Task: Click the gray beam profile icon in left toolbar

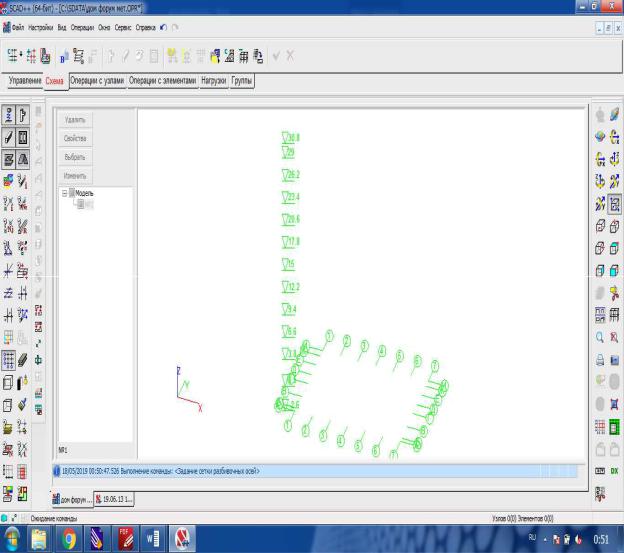Action: pyautogui.click(x=23, y=360)
